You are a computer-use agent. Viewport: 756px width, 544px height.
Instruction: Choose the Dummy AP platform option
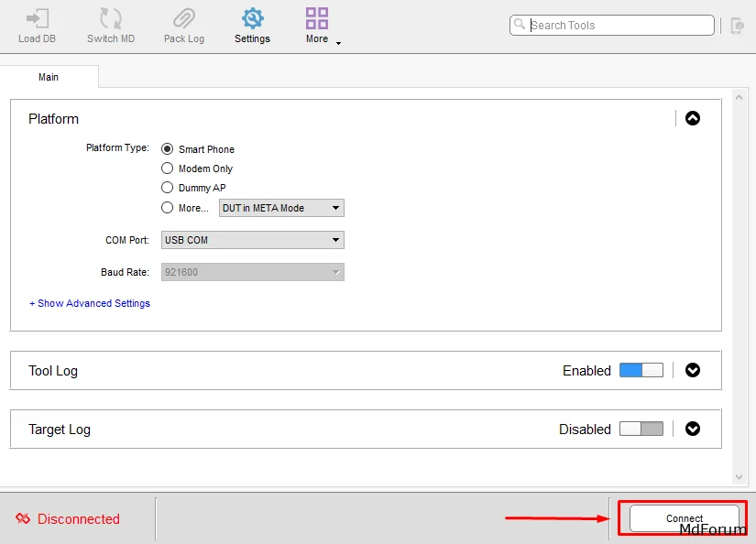(x=168, y=188)
